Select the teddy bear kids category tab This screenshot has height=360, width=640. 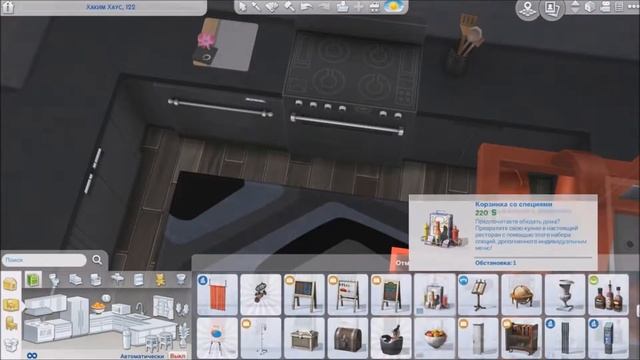coord(160,280)
